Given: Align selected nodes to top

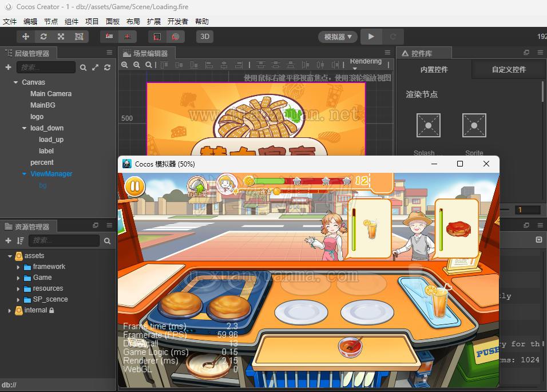Looking at the screenshot, I should pos(164,65).
